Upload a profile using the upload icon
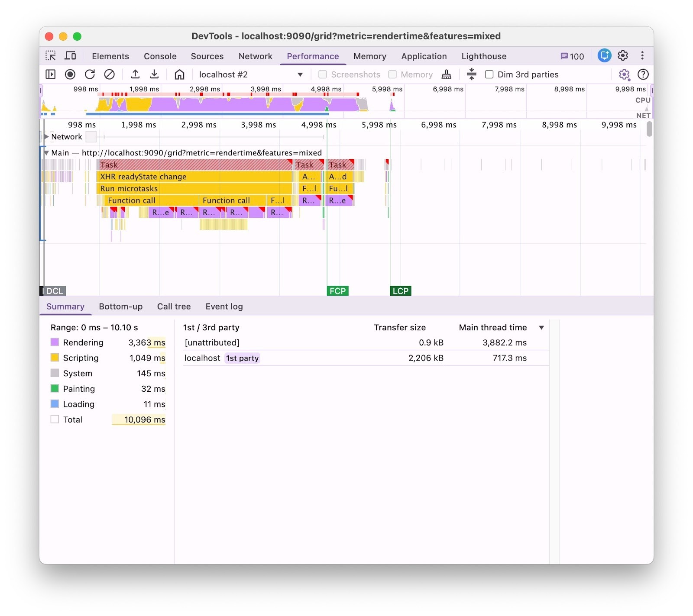The width and height of the screenshot is (693, 616). [x=135, y=74]
